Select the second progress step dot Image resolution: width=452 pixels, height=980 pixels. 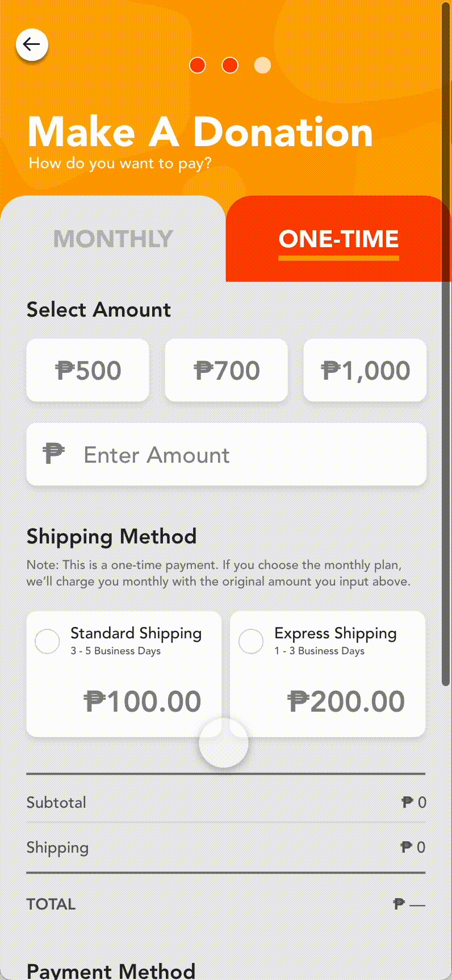tap(230, 65)
